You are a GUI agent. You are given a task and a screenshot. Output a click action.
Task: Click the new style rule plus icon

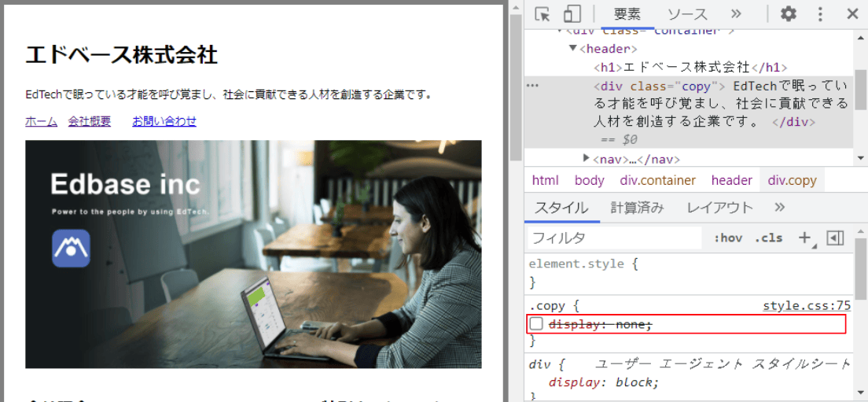click(805, 238)
